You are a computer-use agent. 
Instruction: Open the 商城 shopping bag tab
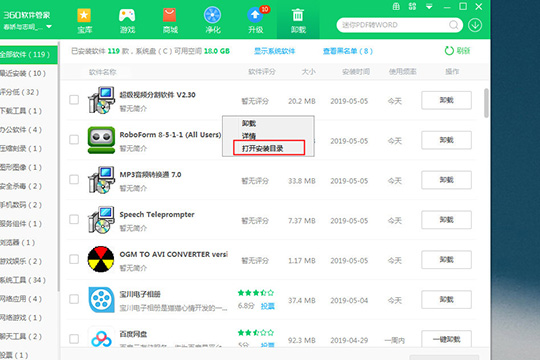pyautogui.click(x=170, y=21)
